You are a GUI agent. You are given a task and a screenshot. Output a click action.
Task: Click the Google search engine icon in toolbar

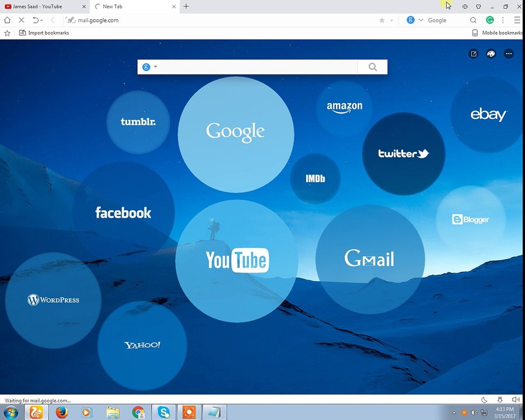point(411,20)
